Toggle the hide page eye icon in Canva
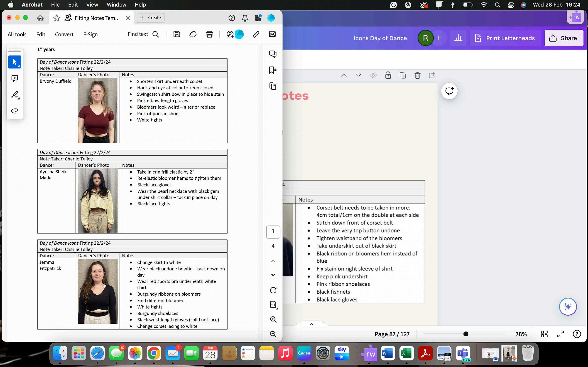The width and height of the screenshot is (588, 367). 373,75
